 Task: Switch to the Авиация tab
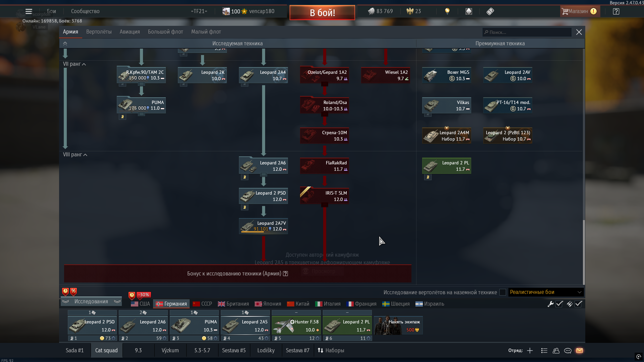[x=130, y=32]
